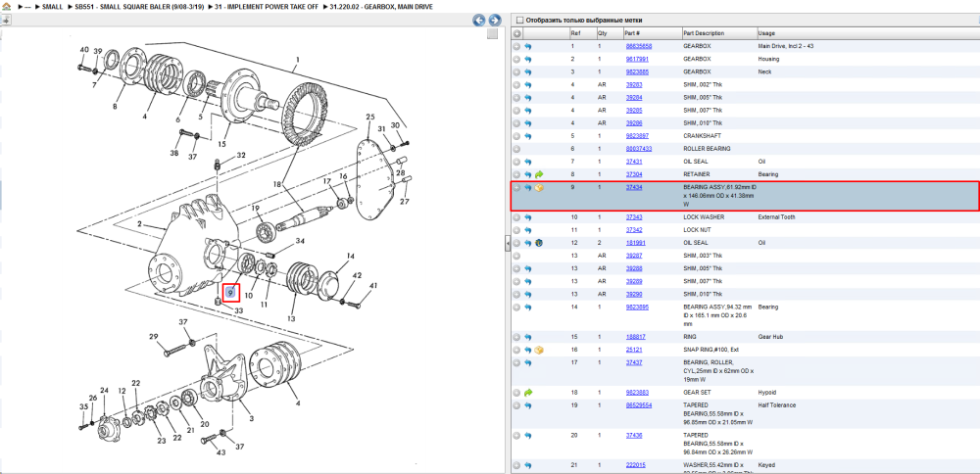Click callout 25 on the gearbox diagram

(370, 117)
